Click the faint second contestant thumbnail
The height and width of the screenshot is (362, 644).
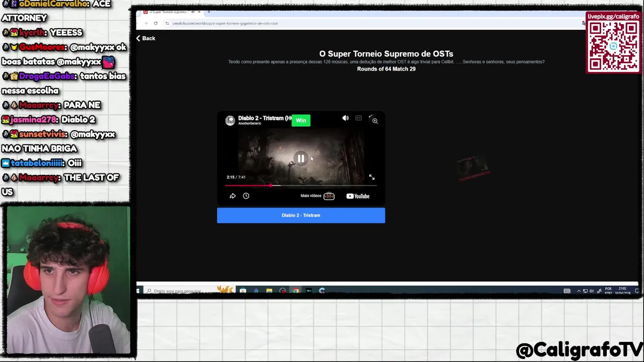[473, 167]
